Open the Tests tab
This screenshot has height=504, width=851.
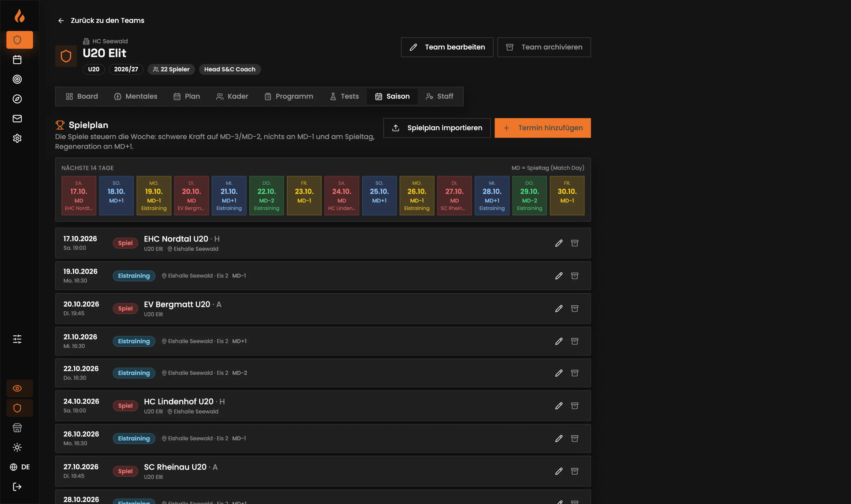tap(344, 97)
